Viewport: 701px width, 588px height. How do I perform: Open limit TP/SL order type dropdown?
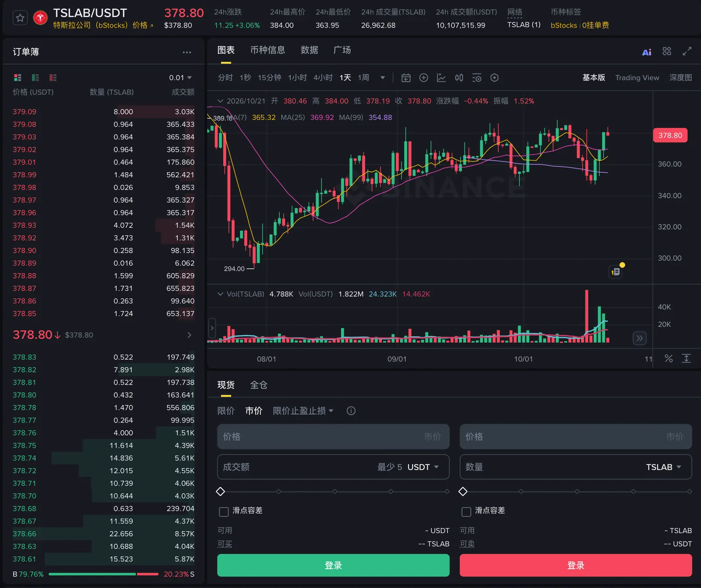(303, 411)
